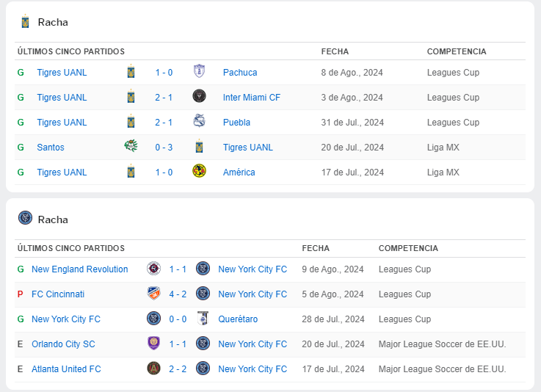Click the Querétaro club crest icon
Viewport: 541px width, 392px height.
tap(203, 319)
